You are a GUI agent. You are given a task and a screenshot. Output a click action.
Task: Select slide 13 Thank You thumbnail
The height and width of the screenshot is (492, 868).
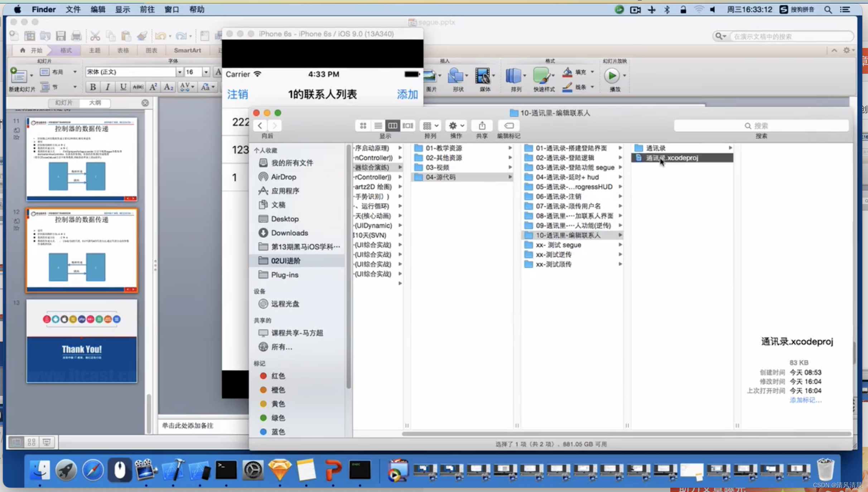(x=82, y=341)
